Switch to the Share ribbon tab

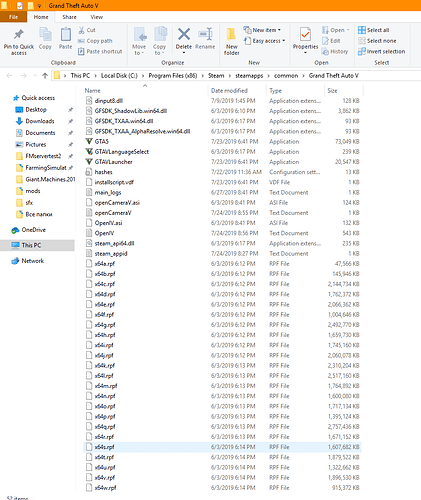point(69,17)
